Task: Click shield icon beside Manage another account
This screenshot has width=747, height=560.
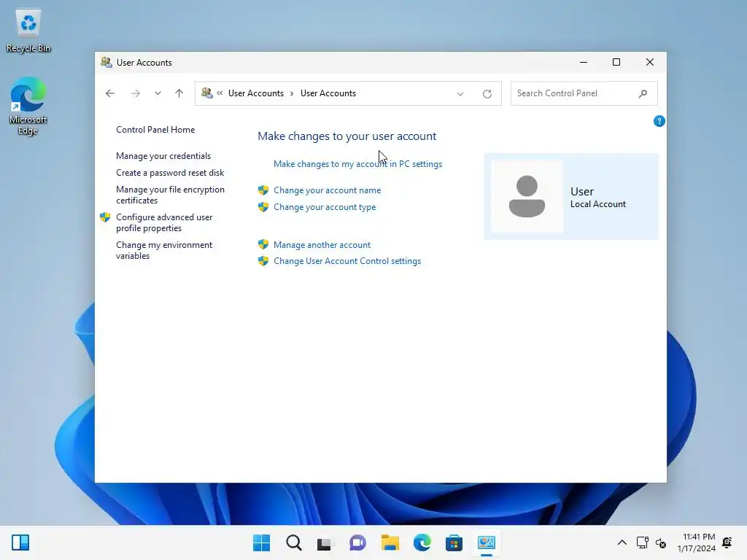Action: (263, 245)
